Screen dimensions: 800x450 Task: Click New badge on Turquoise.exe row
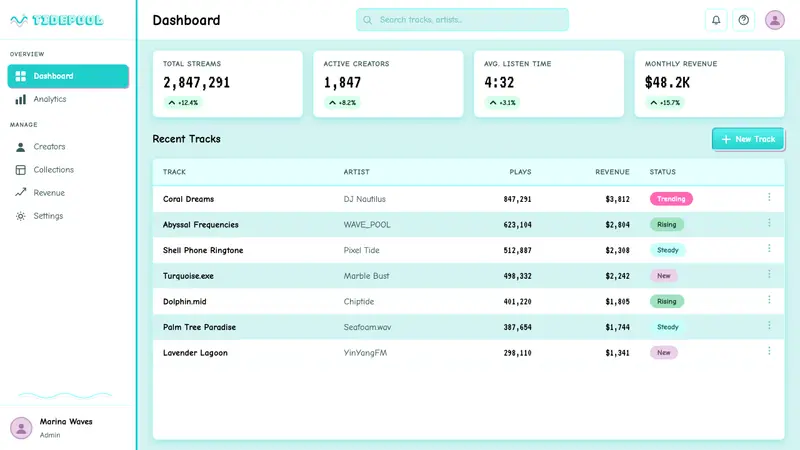pos(663,276)
